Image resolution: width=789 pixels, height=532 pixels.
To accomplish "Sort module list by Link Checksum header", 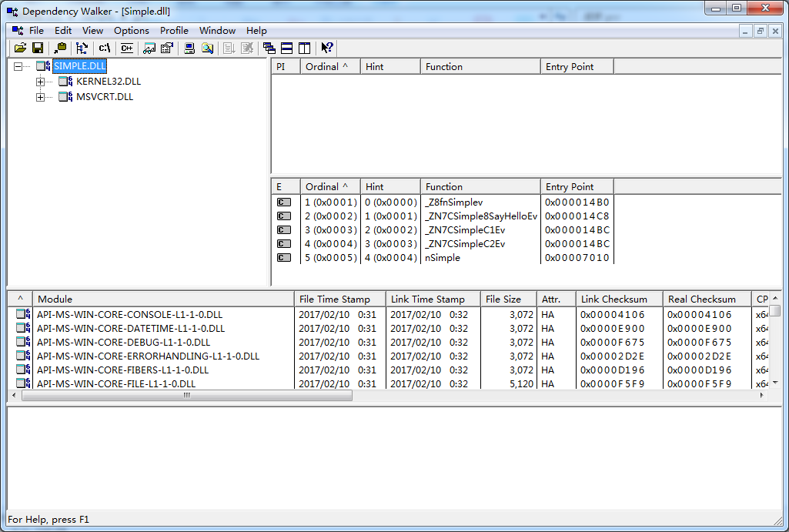I will (x=619, y=299).
